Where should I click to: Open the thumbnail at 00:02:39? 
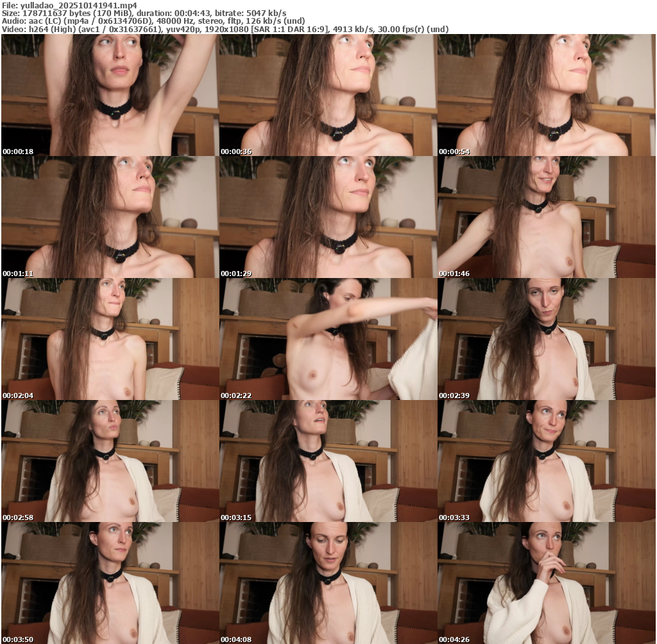tap(546, 339)
